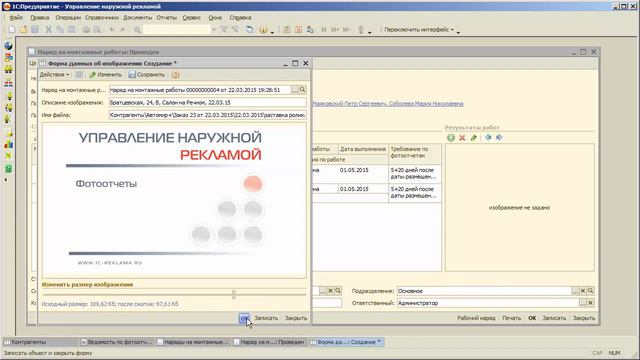
Task: Click Требование по фотоотчетам column header
Action: pos(415,154)
